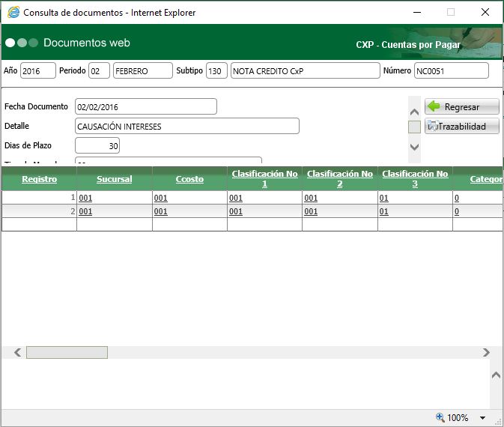
Task: Sort by Sucursal column header
Action: 114,180
